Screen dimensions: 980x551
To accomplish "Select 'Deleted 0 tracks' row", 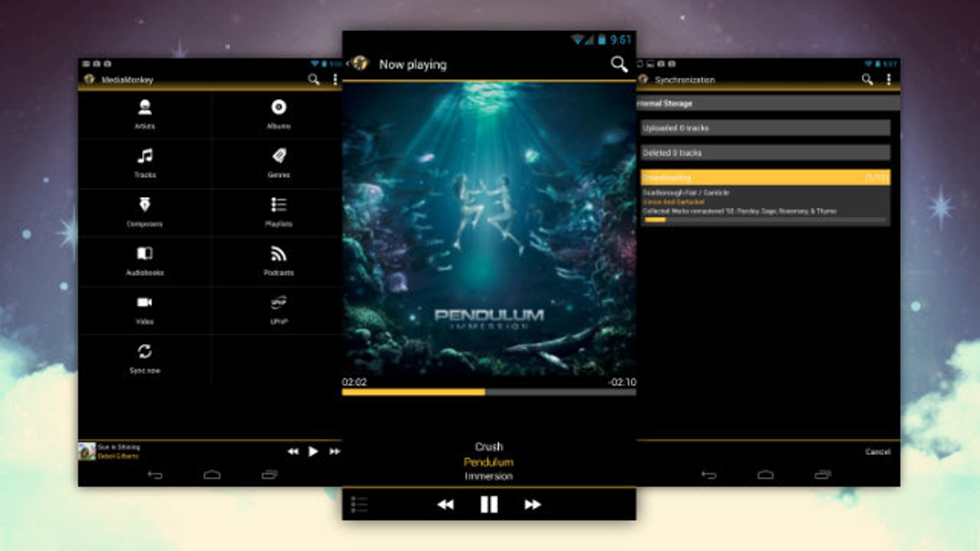I will (765, 152).
